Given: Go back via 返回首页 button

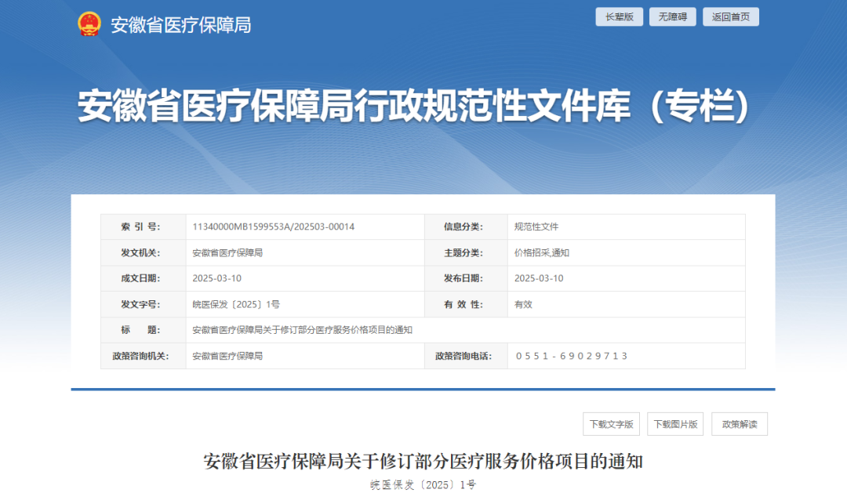Looking at the screenshot, I should pyautogui.click(x=731, y=16).
